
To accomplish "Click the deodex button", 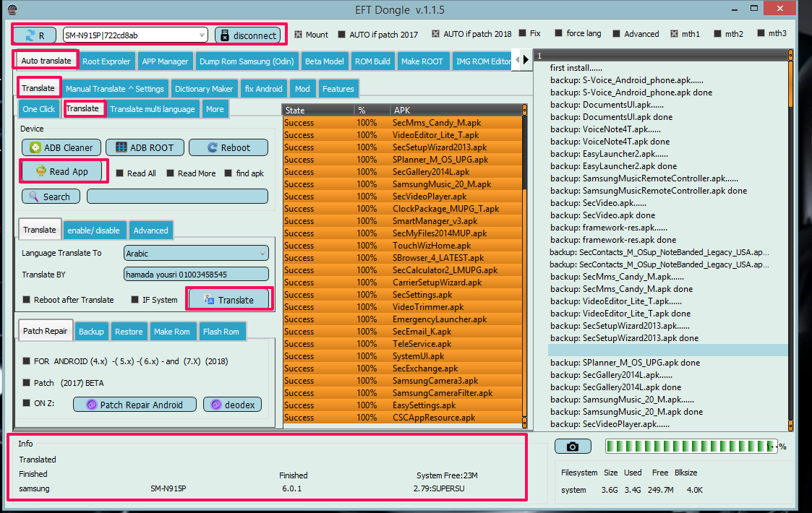I will pyautogui.click(x=233, y=405).
